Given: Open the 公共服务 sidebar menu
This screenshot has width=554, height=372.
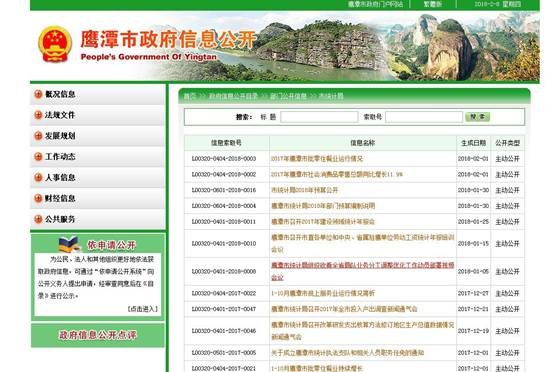Looking at the screenshot, I should point(60,219).
